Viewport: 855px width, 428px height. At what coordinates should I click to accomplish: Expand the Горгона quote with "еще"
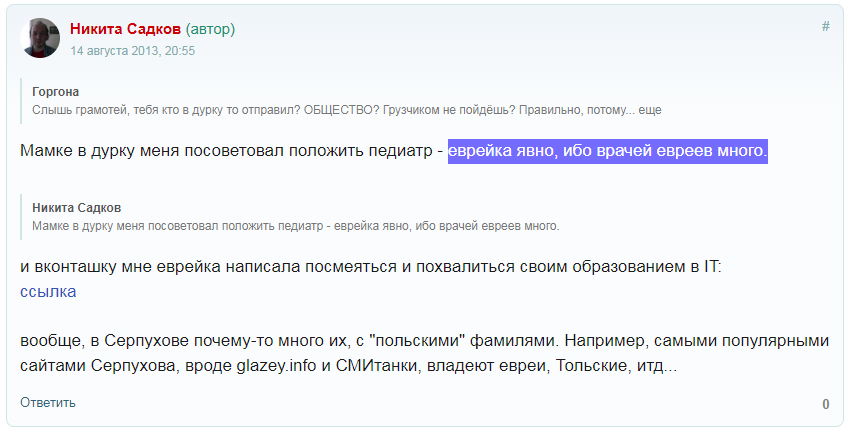point(649,109)
